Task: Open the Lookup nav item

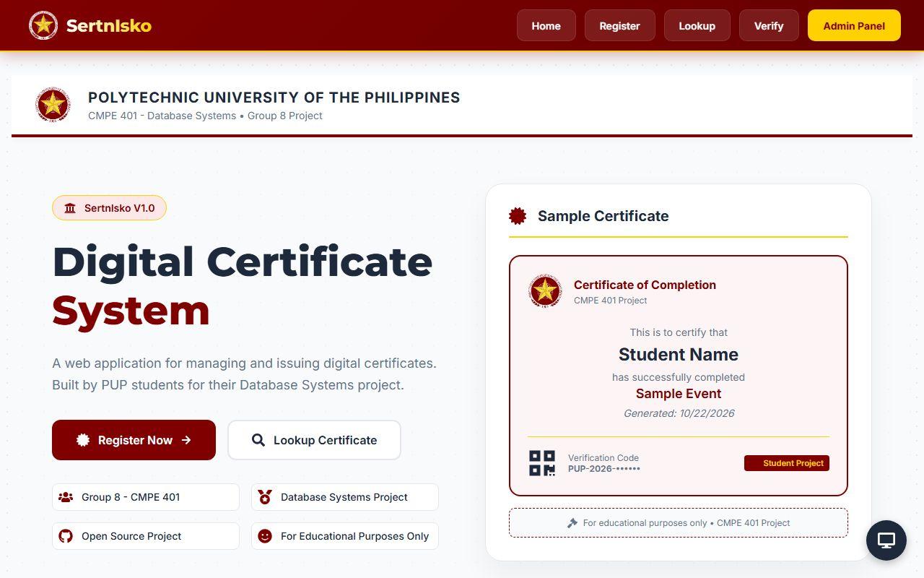Action: (x=697, y=25)
